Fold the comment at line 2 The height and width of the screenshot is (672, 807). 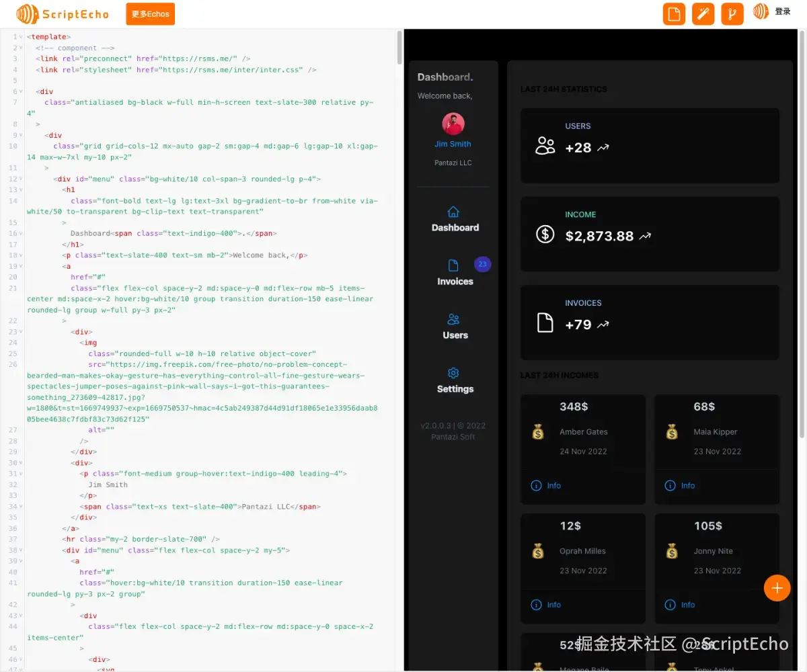(22, 48)
